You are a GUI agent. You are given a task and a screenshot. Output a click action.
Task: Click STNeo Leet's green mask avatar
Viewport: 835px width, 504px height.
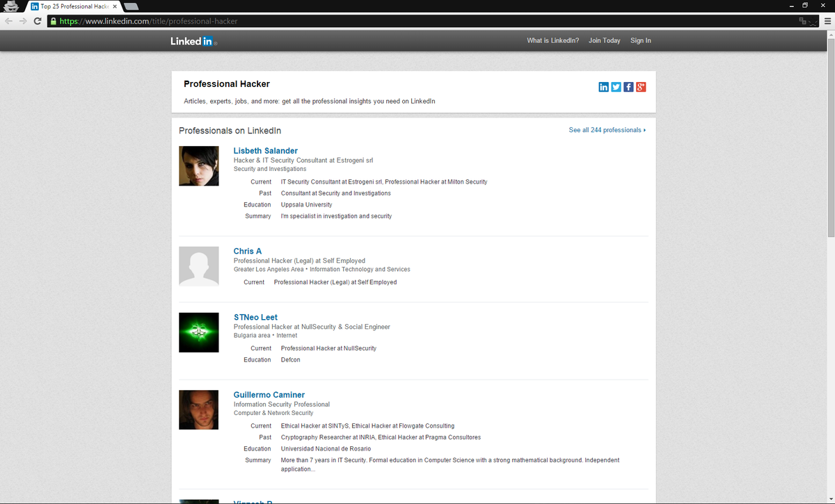click(199, 332)
